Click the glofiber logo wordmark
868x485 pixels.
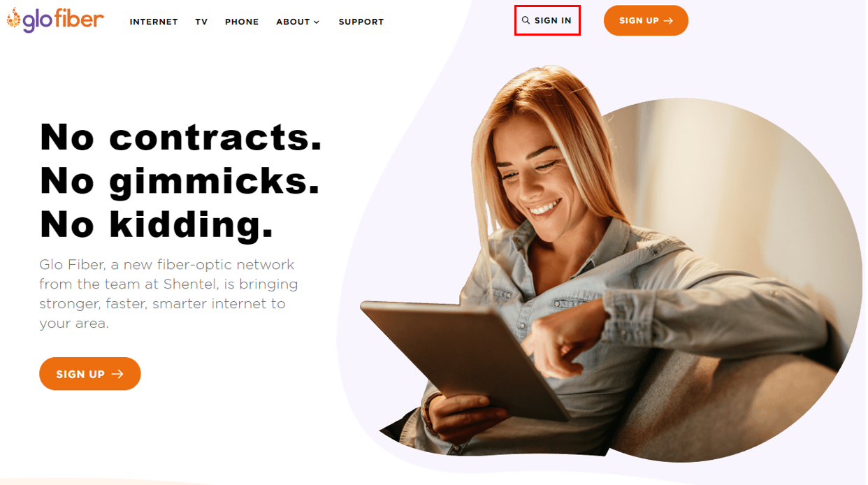(55, 20)
